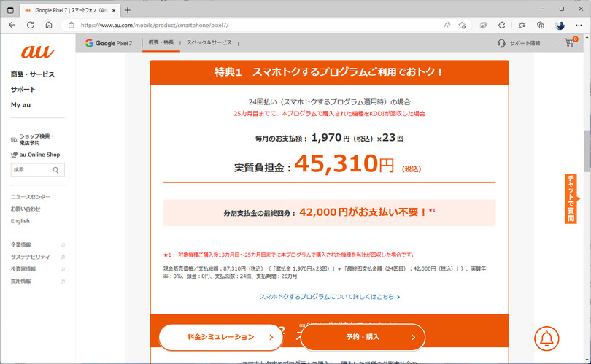Open browser Settings and more menu
The width and height of the screenshot is (591, 364).
[x=579, y=26]
